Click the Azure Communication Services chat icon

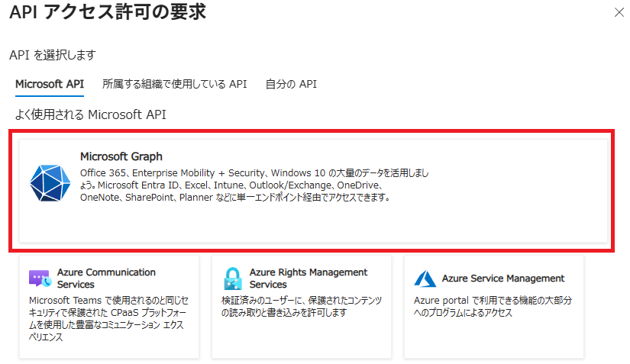tap(39, 279)
